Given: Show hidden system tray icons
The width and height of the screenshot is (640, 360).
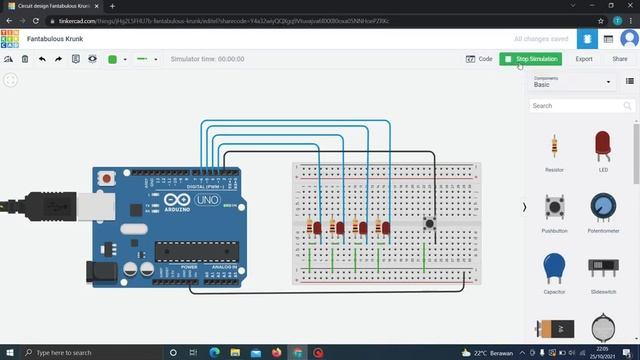Looking at the screenshot, I should tap(522, 353).
